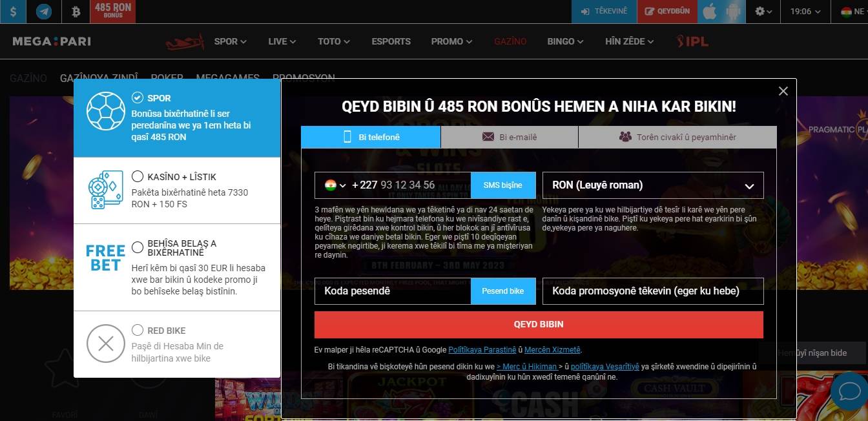Select the KASÎNO + LÎSTIK radio option
Image resolution: width=868 pixels, height=421 pixels.
(137, 176)
